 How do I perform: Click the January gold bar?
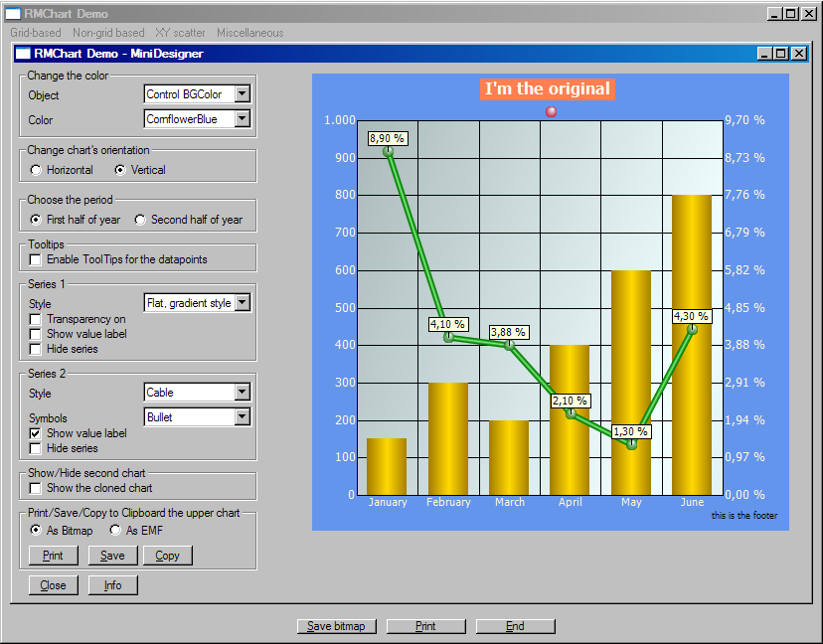click(x=387, y=466)
